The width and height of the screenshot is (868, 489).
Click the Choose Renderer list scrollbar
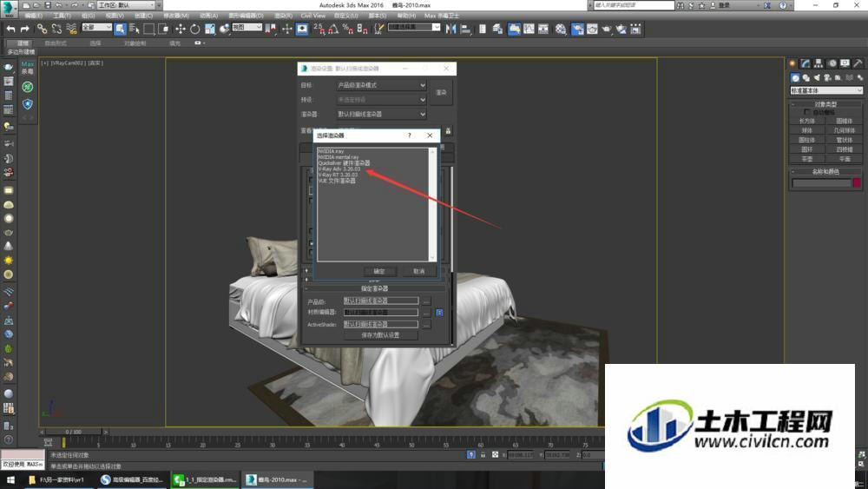pos(432,204)
